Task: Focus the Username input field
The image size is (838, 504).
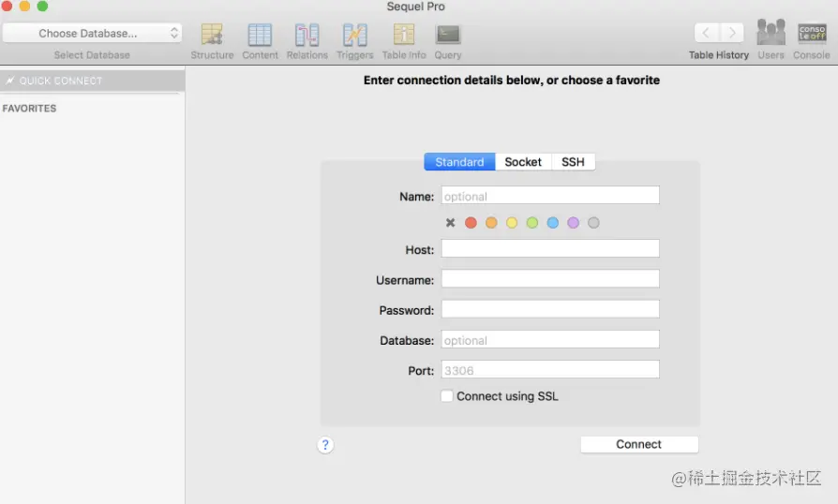Action: pyautogui.click(x=550, y=279)
